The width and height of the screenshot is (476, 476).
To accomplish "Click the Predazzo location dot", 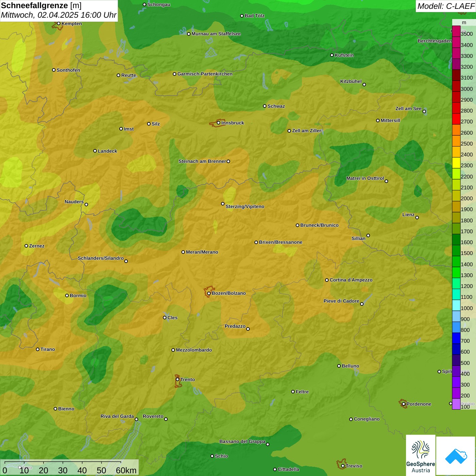I will tap(248, 329).
